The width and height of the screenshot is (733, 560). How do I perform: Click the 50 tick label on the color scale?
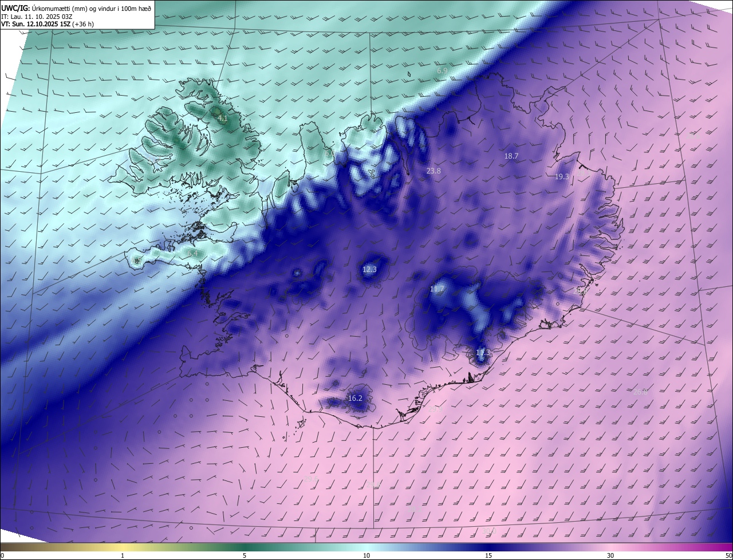click(x=728, y=555)
